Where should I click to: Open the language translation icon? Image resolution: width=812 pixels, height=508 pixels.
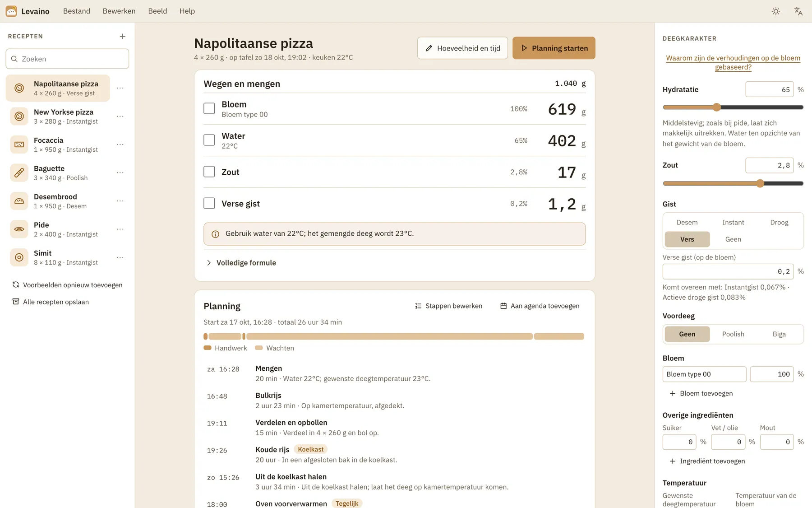(x=798, y=11)
